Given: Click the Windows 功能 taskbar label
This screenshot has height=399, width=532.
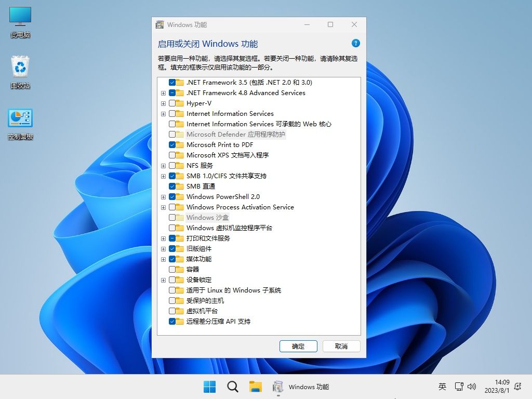Looking at the screenshot, I should point(309,387).
